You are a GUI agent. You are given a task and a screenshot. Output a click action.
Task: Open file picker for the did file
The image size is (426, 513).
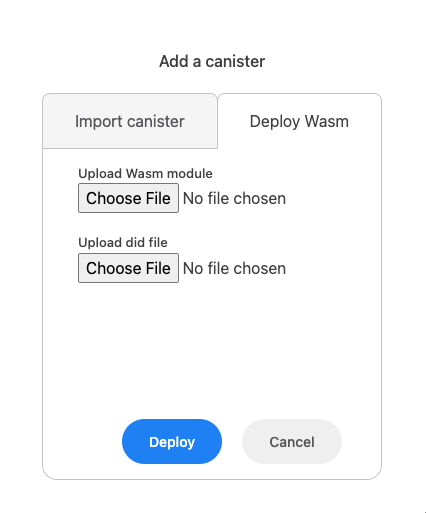128,268
